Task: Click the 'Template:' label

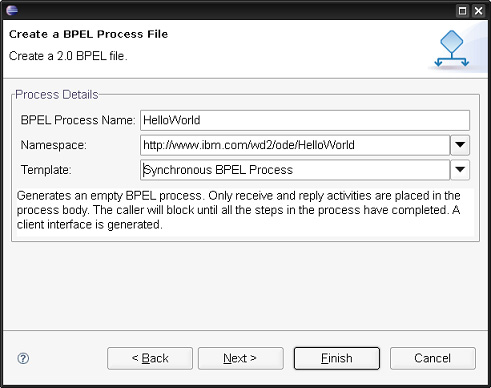Action: tap(46, 170)
